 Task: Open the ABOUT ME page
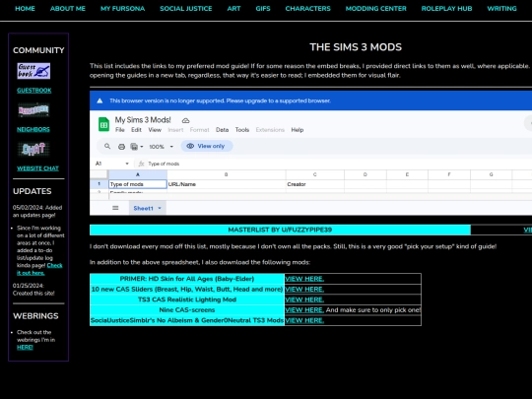[x=68, y=9]
